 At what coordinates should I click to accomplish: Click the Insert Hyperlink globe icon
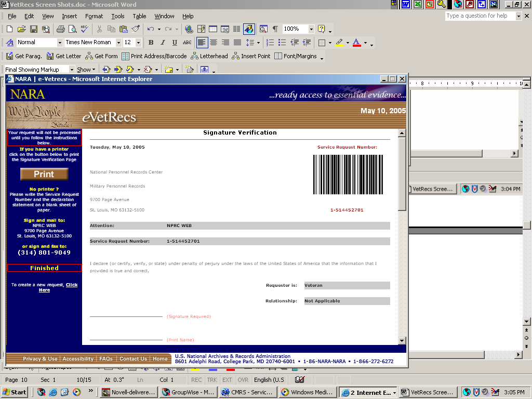tap(189, 29)
